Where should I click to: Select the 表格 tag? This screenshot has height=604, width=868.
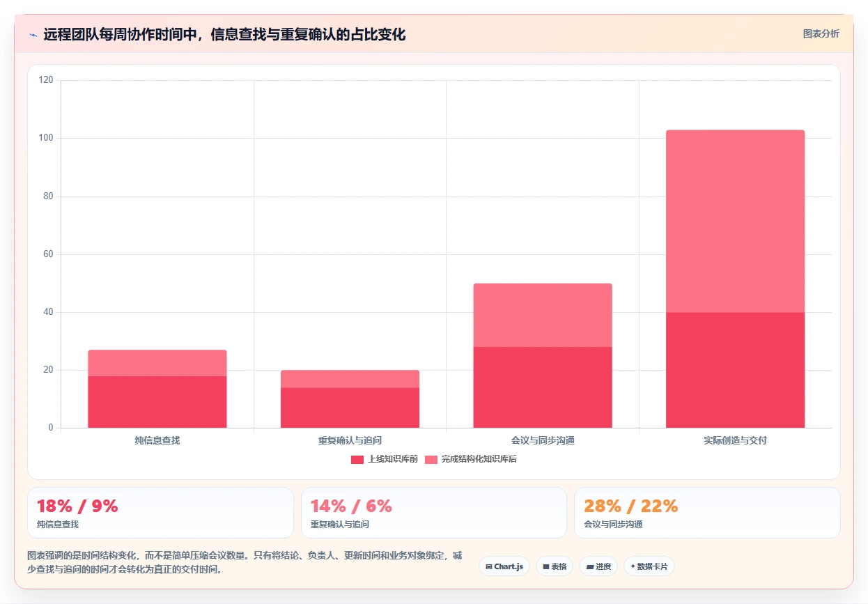pyautogui.click(x=555, y=566)
